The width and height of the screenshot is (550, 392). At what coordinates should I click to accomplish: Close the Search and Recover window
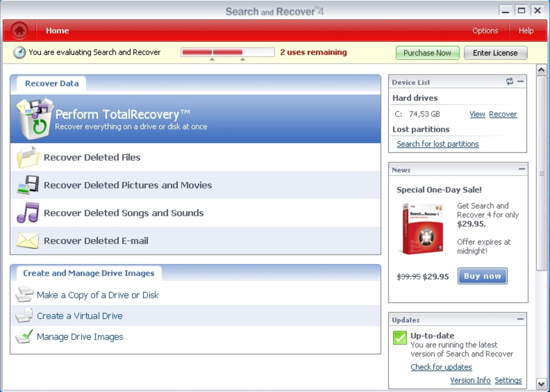pos(537,10)
